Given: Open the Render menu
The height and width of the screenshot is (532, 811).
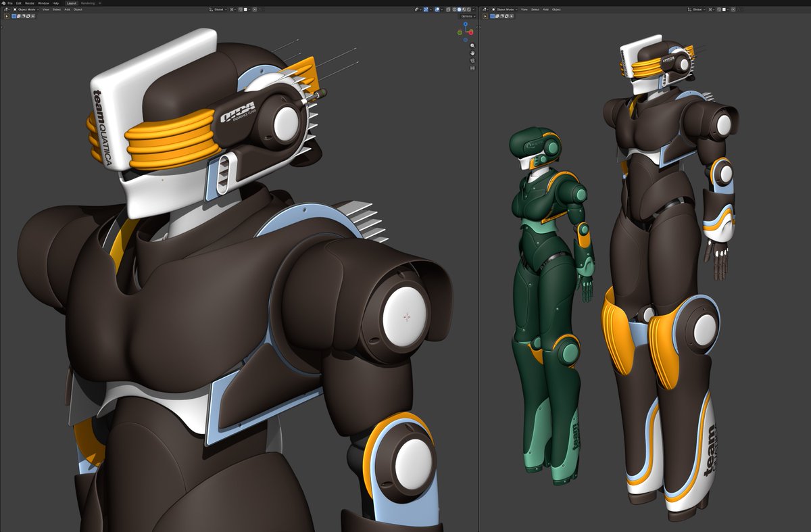Looking at the screenshot, I should (x=30, y=3).
